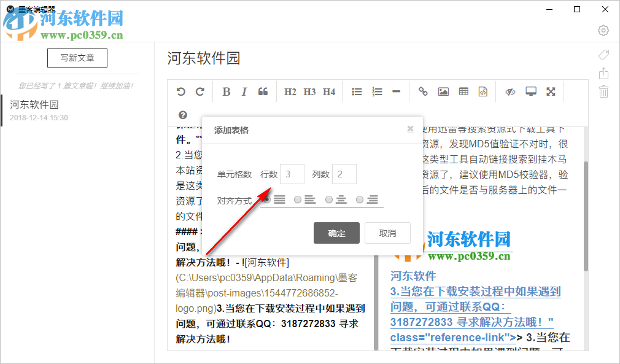Insert a blockquote with quote icon

[263, 91]
